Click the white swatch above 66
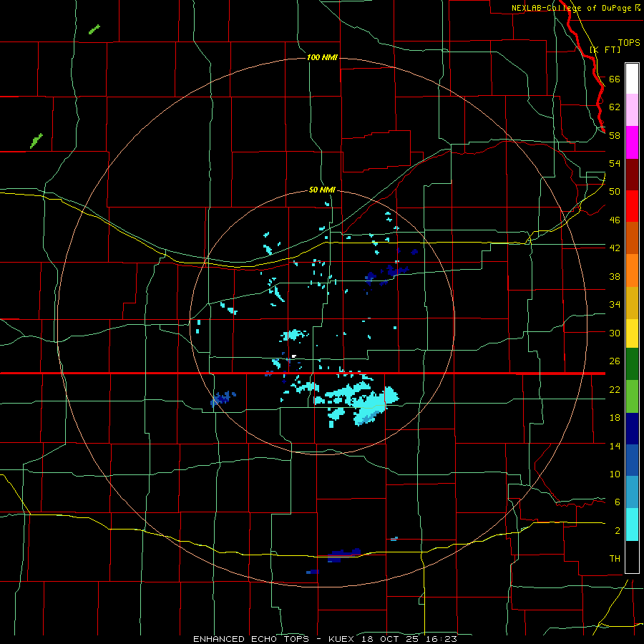This screenshot has height=644, width=644. [x=632, y=79]
